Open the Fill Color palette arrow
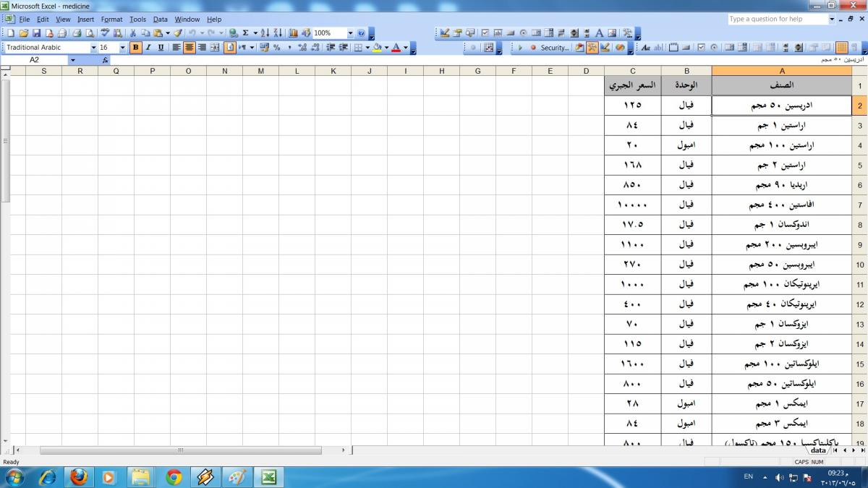The width and height of the screenshot is (868, 488). coord(386,48)
